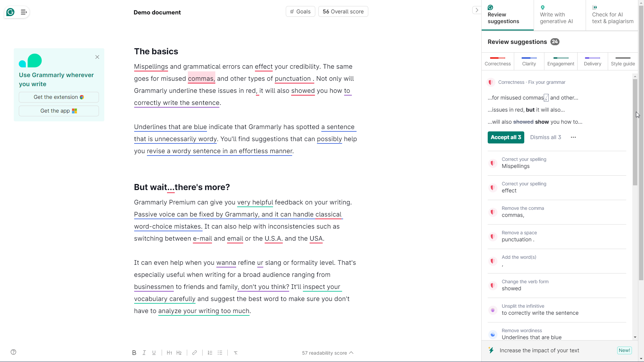Image resolution: width=644 pixels, height=362 pixels.
Task: Open the 56 Overall score button
Action: click(343, 11)
